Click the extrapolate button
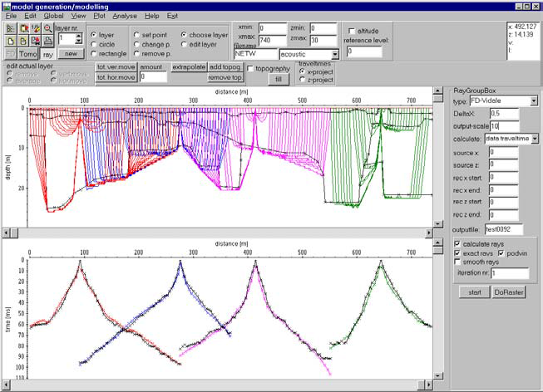The image size is (543, 392). point(188,66)
